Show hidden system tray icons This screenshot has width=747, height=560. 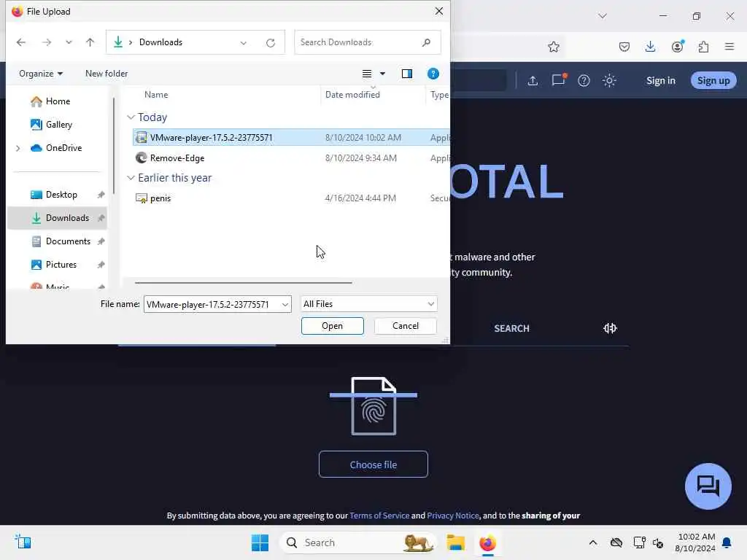tap(592, 542)
